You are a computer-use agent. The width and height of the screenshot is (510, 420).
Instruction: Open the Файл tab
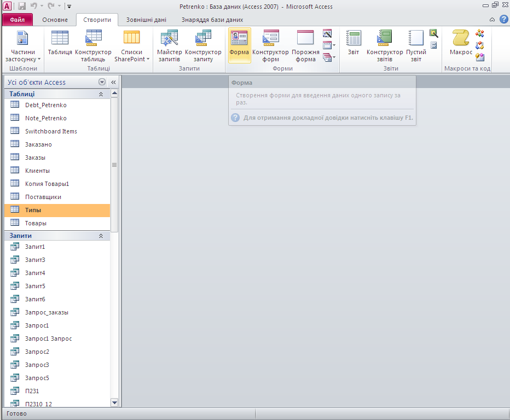[x=18, y=20]
